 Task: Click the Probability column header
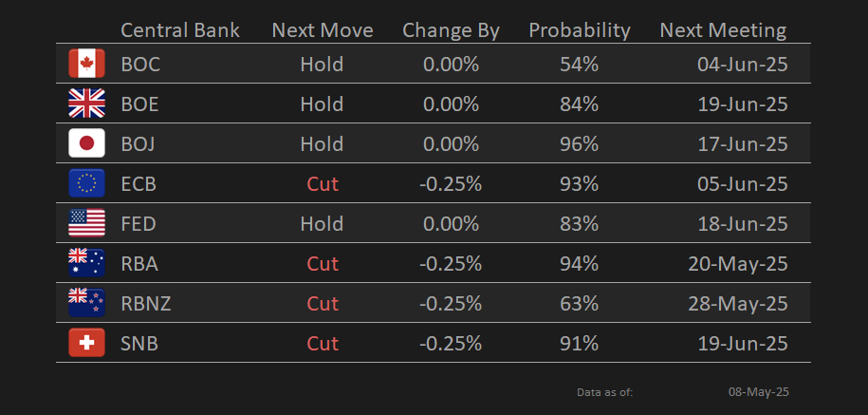(x=579, y=31)
